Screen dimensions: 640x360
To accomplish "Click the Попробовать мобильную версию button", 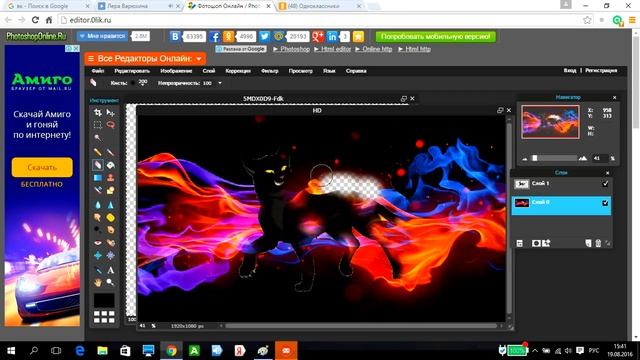I will pyautogui.click(x=436, y=37).
